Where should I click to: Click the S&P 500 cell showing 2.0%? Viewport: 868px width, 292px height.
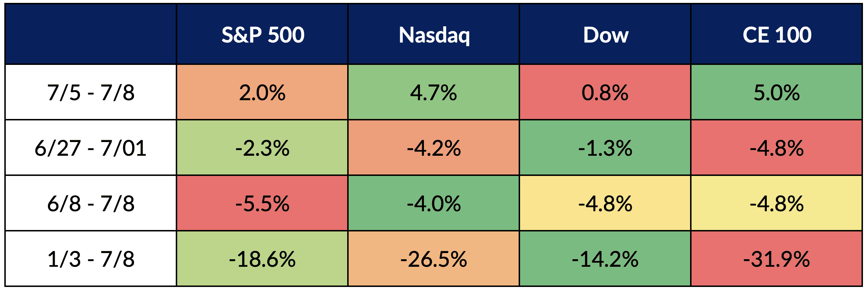(x=262, y=92)
